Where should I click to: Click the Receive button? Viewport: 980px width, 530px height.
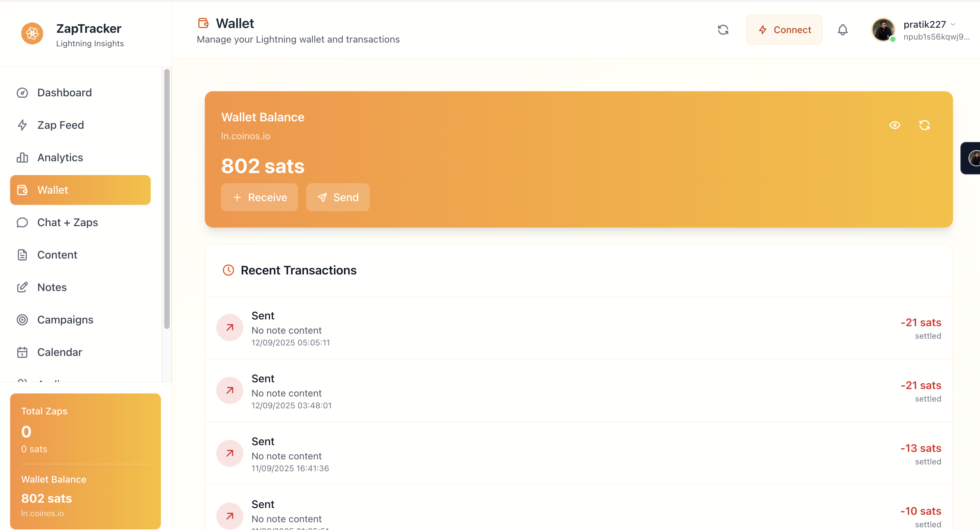260,197
